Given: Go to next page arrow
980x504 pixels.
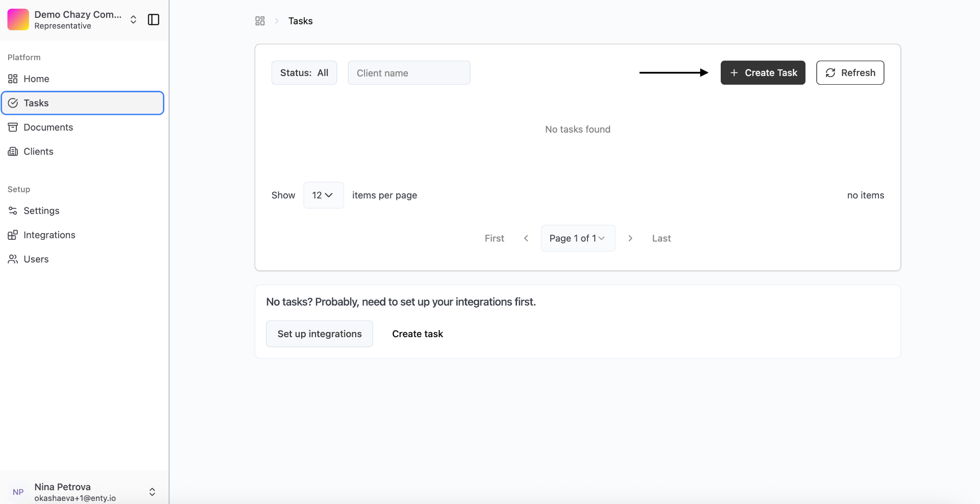Looking at the screenshot, I should tap(630, 238).
